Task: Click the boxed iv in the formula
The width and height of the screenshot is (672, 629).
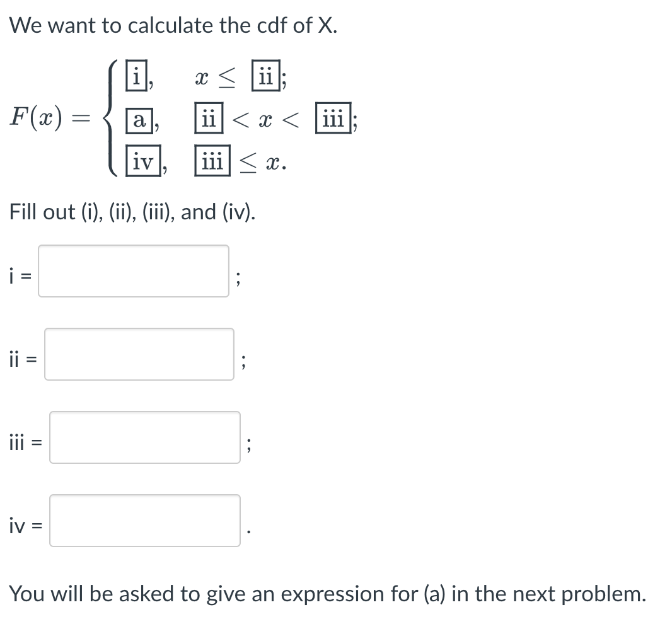Action: 143,160
